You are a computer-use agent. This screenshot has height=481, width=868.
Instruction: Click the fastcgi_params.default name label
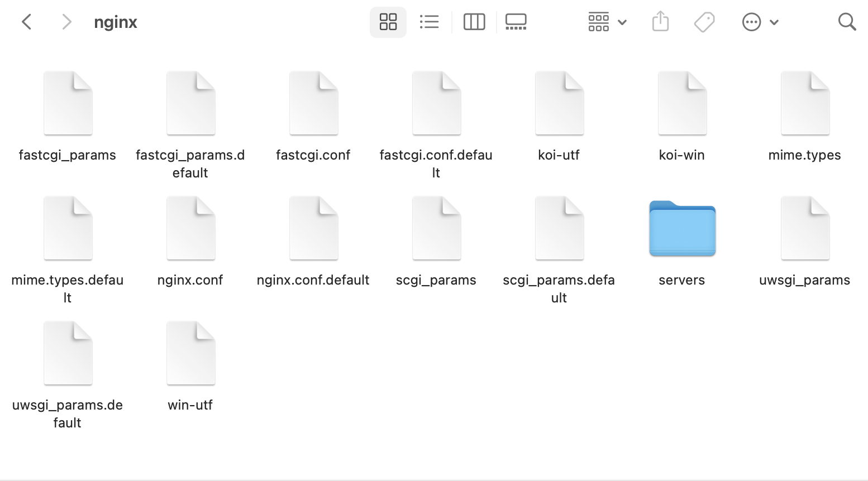coord(190,164)
